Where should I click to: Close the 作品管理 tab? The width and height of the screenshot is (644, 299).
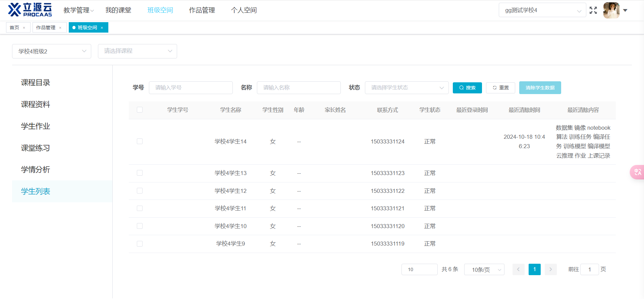point(60,28)
